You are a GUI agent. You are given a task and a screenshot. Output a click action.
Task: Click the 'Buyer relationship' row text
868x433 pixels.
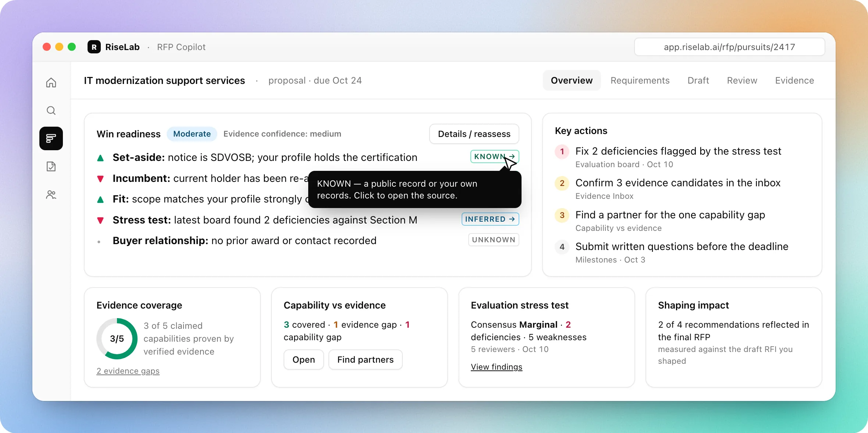pos(245,240)
